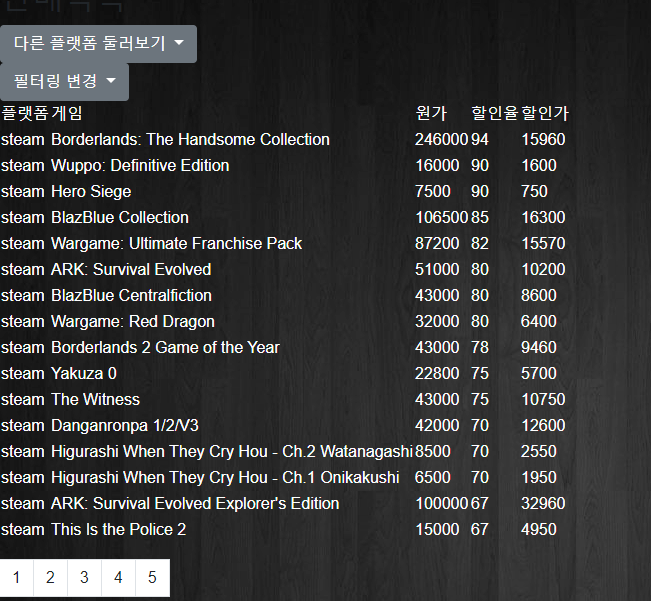Click discount rate 85

pyautogui.click(x=480, y=217)
